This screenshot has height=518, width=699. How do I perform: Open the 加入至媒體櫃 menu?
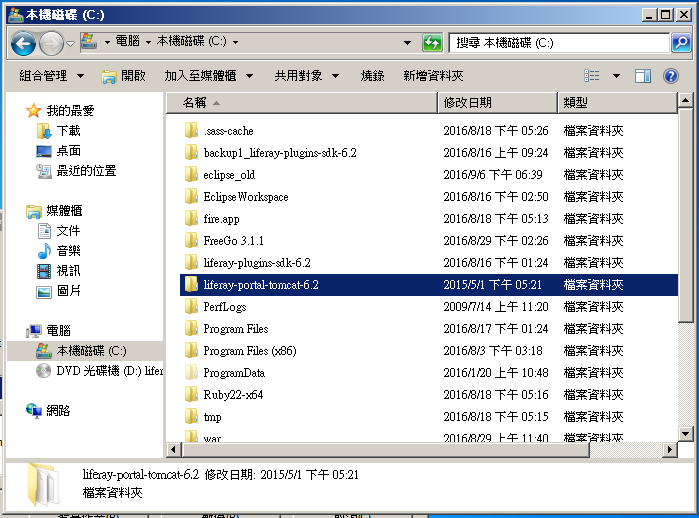pos(209,76)
